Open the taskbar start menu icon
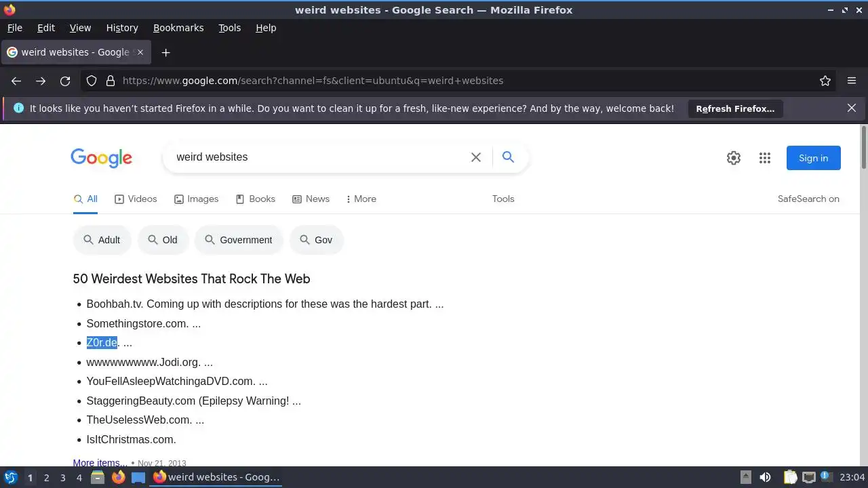Image resolution: width=868 pixels, height=488 pixels. point(11,477)
